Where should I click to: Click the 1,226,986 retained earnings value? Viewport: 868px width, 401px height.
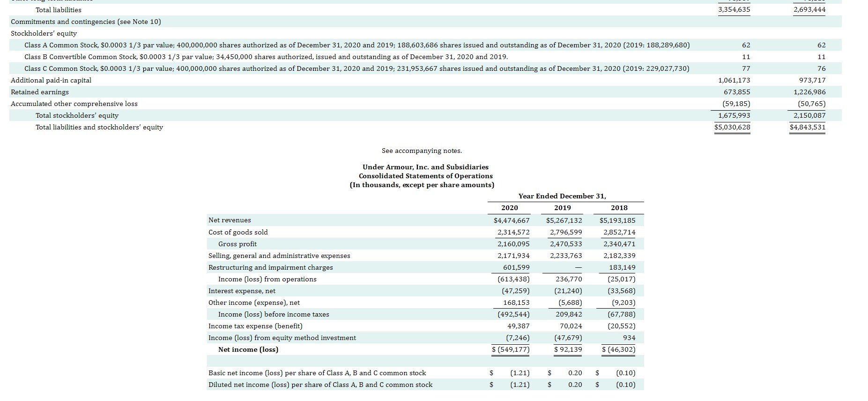coord(809,92)
